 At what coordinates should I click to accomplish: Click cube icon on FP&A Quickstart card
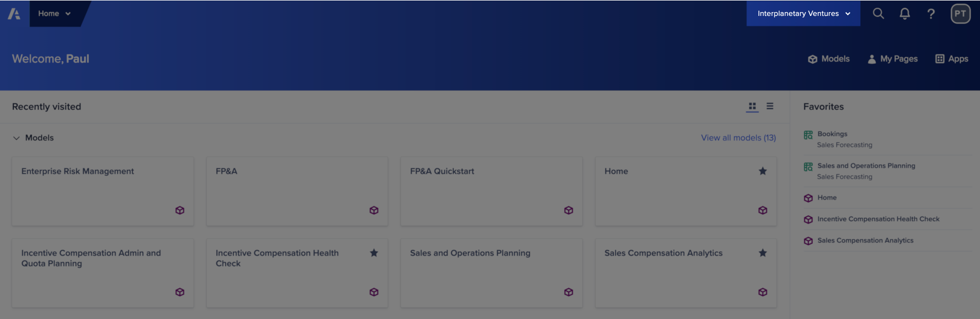(569, 210)
